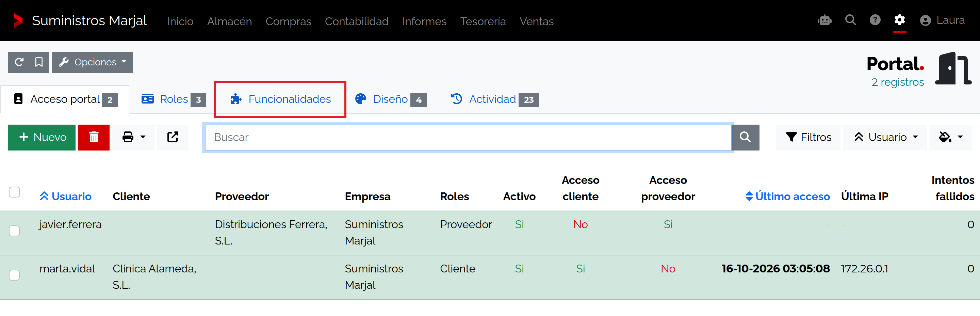Open the robot assistant icon in top bar
The height and width of the screenshot is (316, 980).
pos(824,20)
